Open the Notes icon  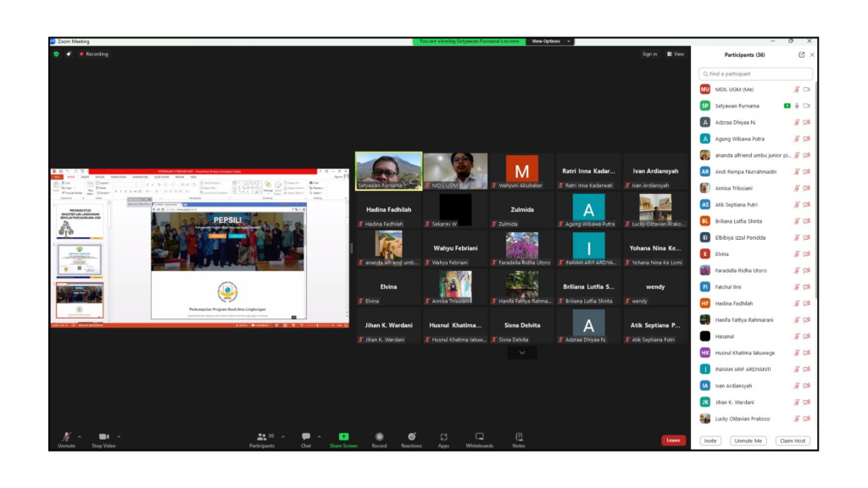pyautogui.click(x=518, y=436)
